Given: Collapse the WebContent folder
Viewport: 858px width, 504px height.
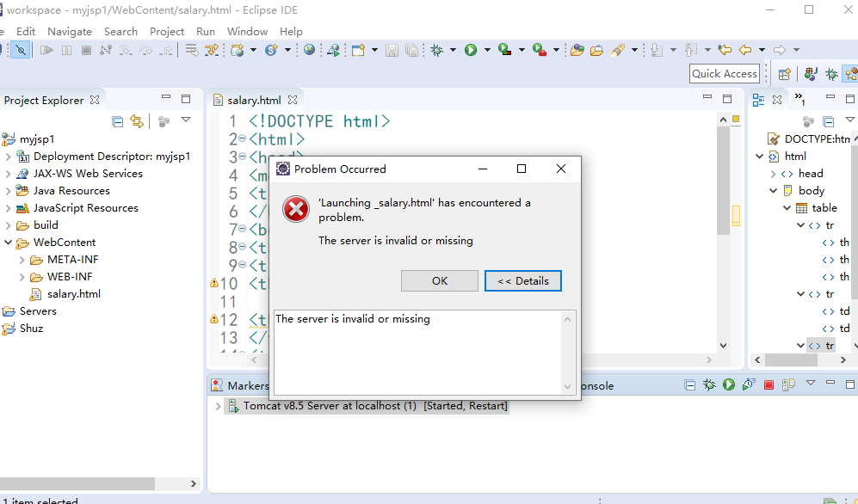Looking at the screenshot, I should tap(8, 243).
